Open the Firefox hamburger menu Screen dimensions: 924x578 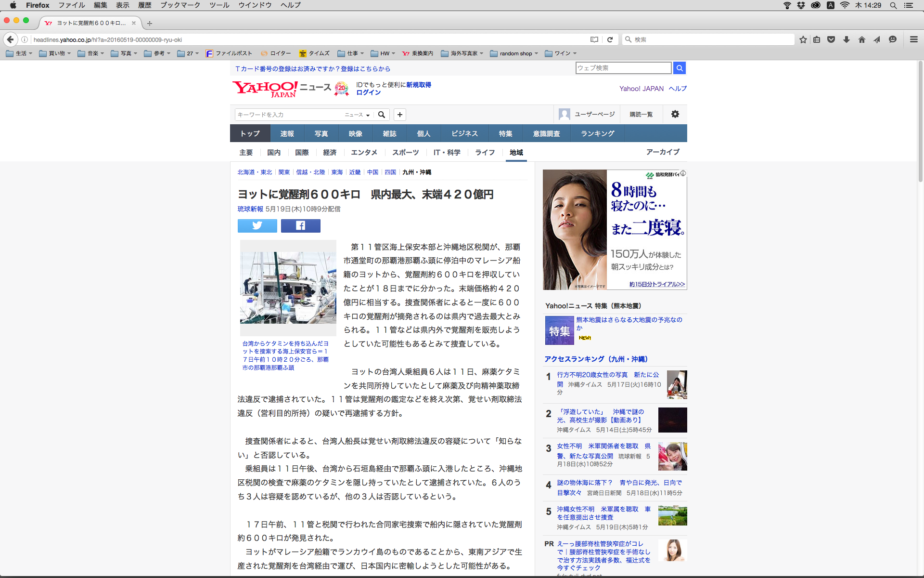coord(913,39)
